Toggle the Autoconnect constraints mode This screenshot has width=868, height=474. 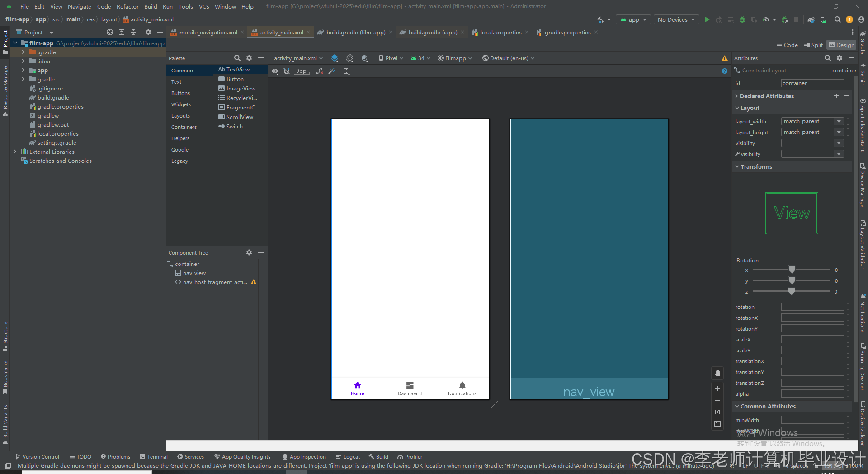click(x=287, y=71)
